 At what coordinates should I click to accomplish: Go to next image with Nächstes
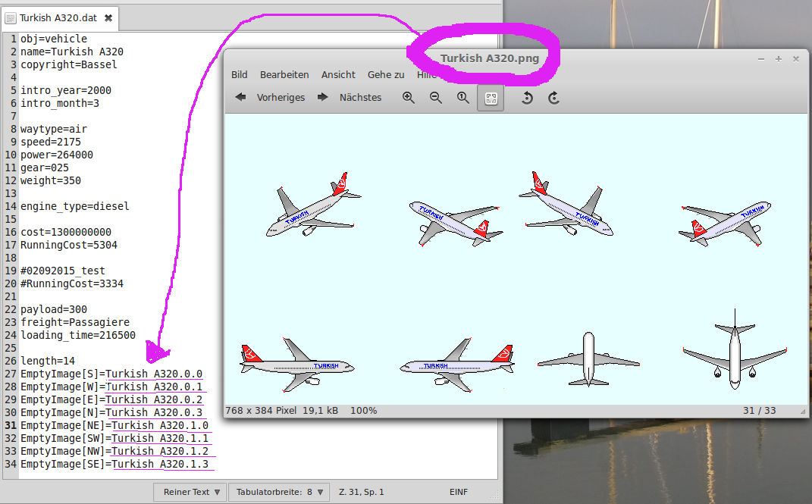tap(350, 98)
